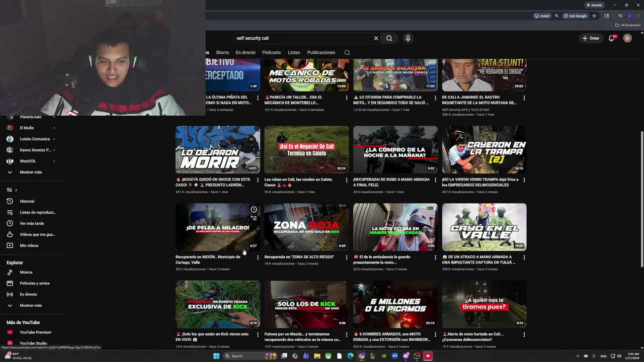644x362 pixels.
Task: Open the Gemini button in Chrome
Action: pos(594,5)
